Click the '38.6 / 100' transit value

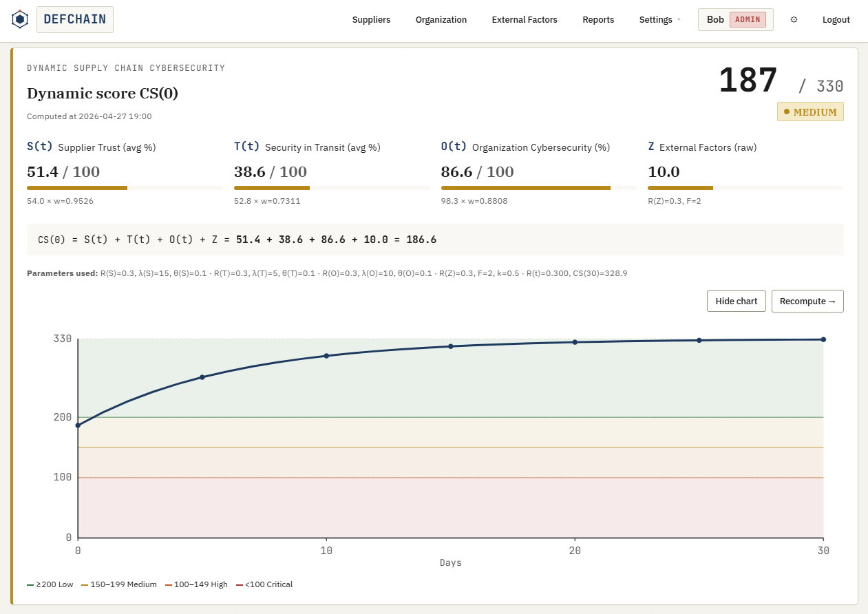[x=271, y=171]
